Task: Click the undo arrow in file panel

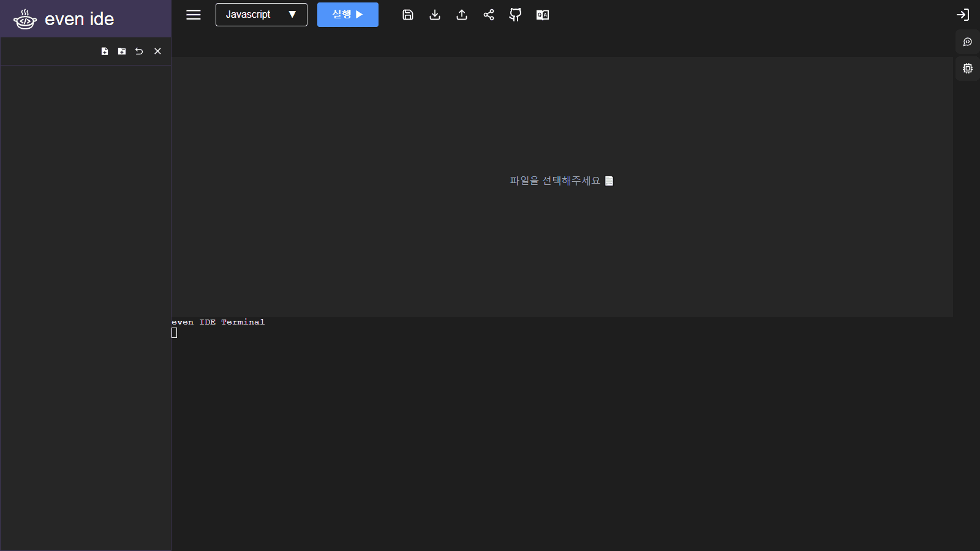Action: coord(139,51)
